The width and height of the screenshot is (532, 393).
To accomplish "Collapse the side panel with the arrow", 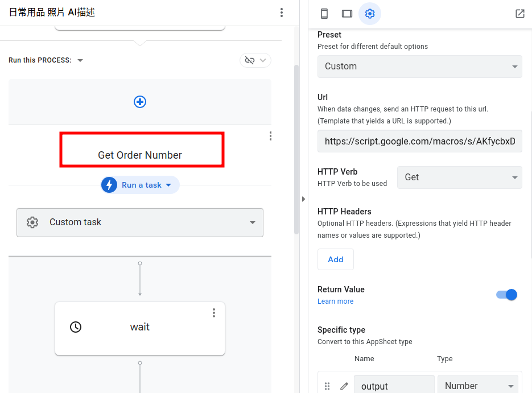I will click(304, 199).
